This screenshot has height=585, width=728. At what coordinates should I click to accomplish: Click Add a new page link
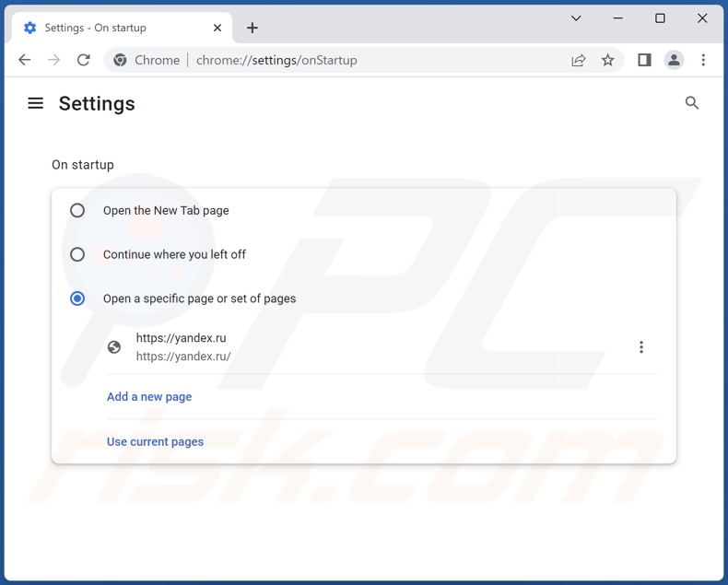coord(149,397)
